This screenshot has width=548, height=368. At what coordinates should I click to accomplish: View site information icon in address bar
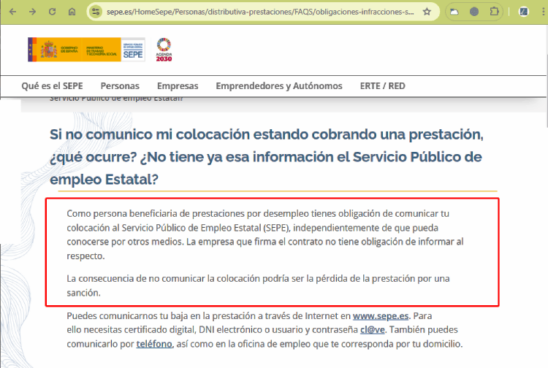click(96, 12)
